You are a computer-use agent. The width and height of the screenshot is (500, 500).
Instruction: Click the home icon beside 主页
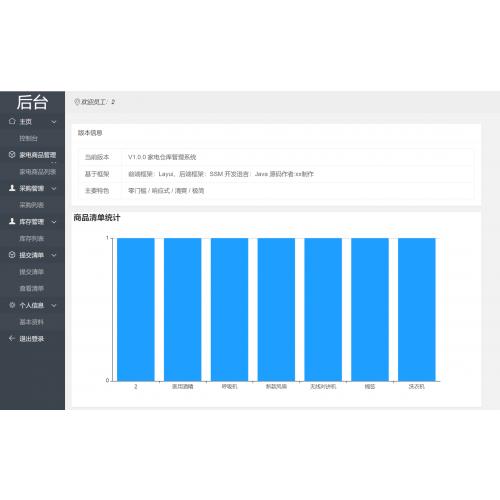click(12, 121)
